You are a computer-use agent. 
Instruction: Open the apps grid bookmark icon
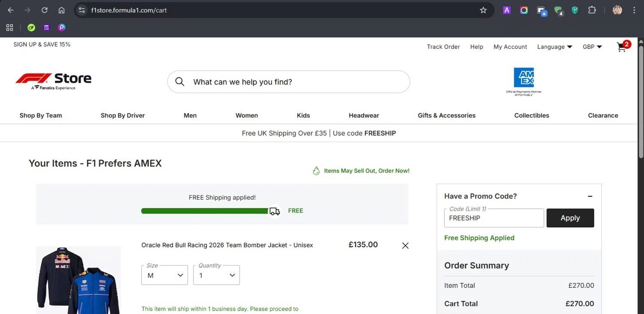coord(9,27)
